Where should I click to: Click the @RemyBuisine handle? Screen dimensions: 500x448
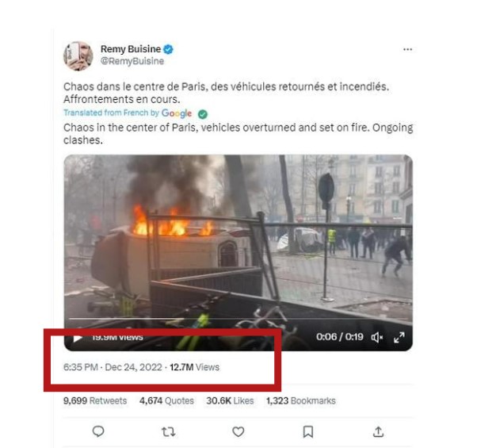tap(132, 61)
